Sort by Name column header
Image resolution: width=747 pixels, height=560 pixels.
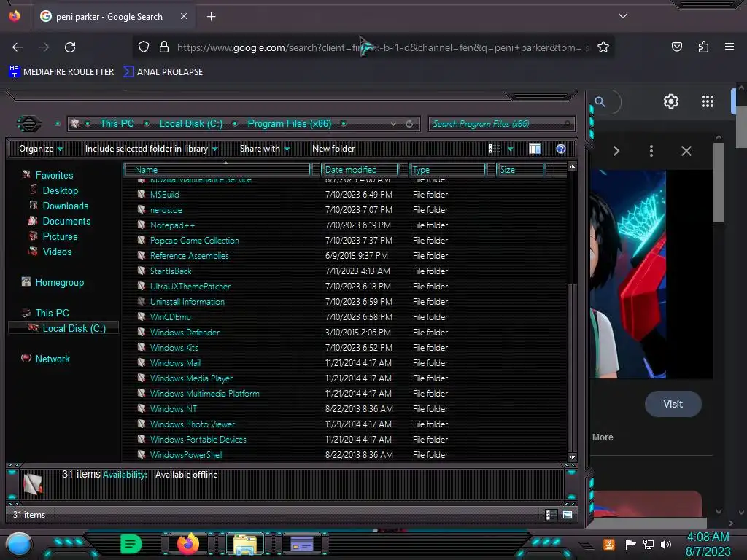[x=217, y=169]
